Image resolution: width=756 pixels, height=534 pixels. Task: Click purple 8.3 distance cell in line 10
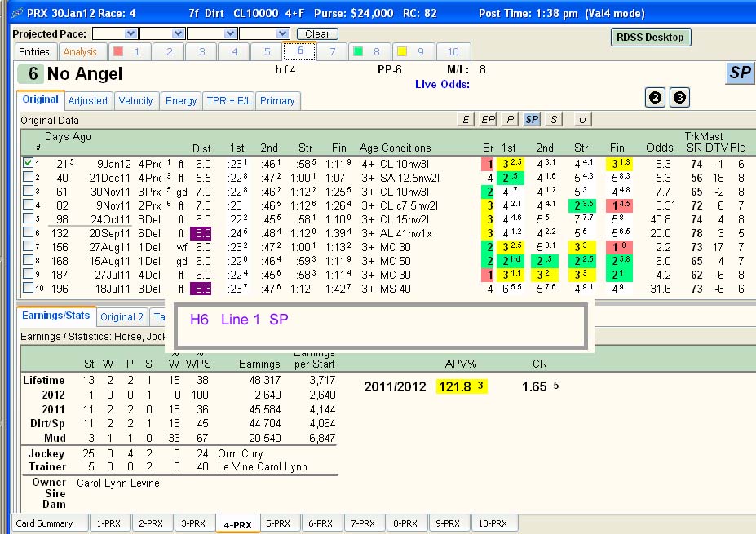[201, 289]
